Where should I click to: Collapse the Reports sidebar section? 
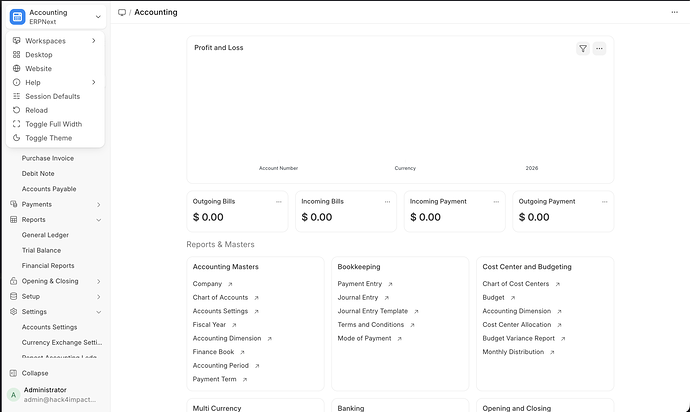pos(98,219)
